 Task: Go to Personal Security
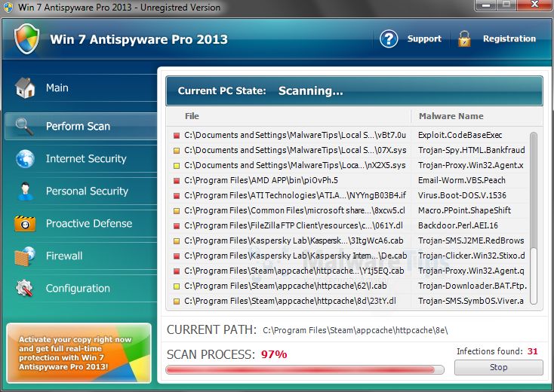point(81,191)
